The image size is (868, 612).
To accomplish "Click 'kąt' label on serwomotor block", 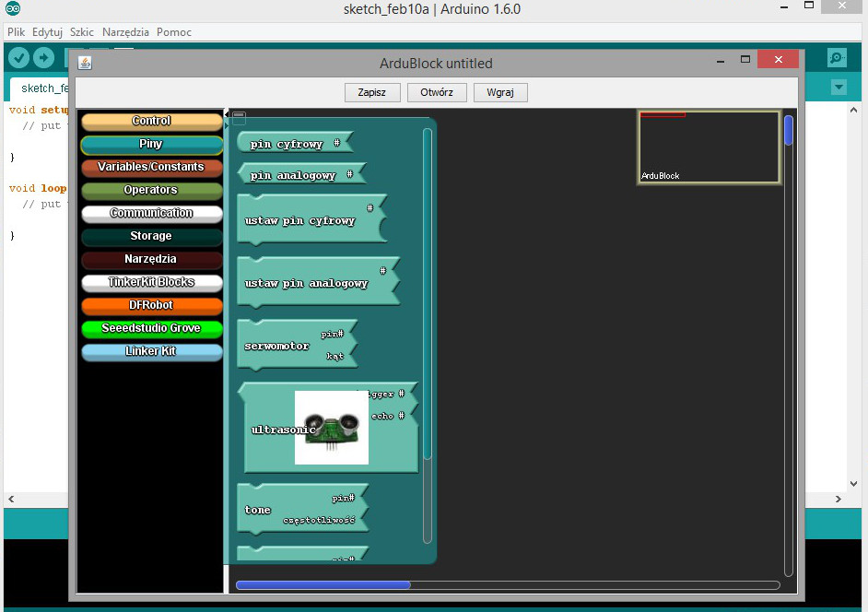I will click(334, 356).
